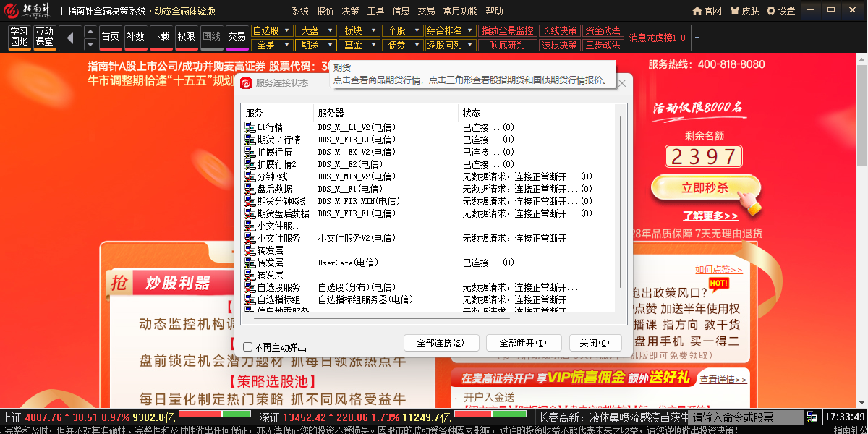
Task: Expand the 债券 dropdown arrow
Action: point(419,45)
